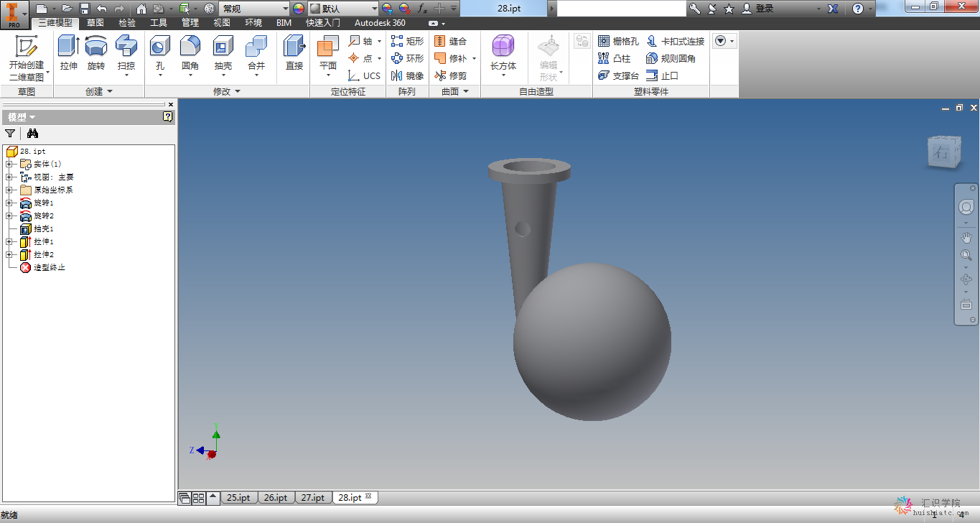Viewport: 980px width, 523px height.
Task: Select the Combine (合并) tool
Action: [x=256, y=56]
